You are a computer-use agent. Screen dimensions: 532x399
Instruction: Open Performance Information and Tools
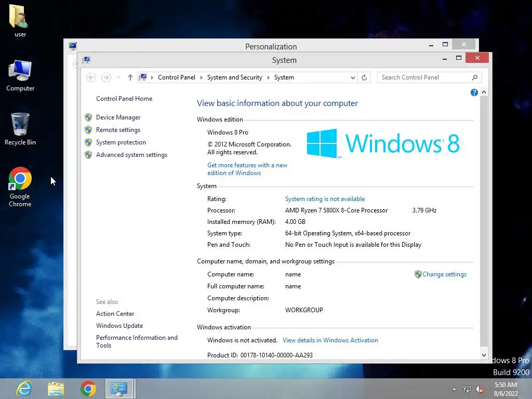point(137,342)
